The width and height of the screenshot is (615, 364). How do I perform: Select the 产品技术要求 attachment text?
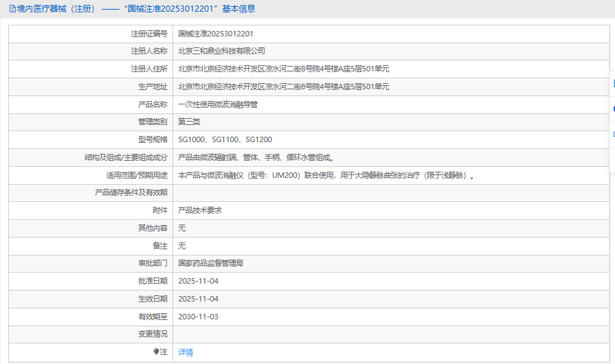(x=200, y=210)
